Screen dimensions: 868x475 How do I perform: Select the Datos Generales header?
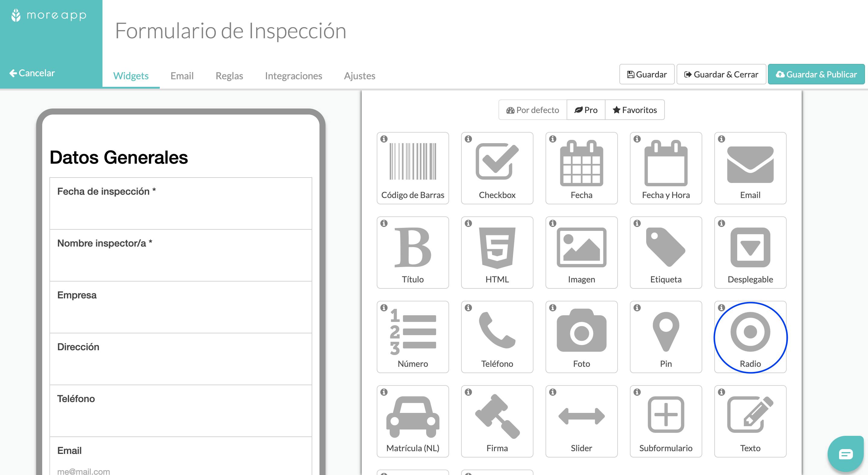119,157
